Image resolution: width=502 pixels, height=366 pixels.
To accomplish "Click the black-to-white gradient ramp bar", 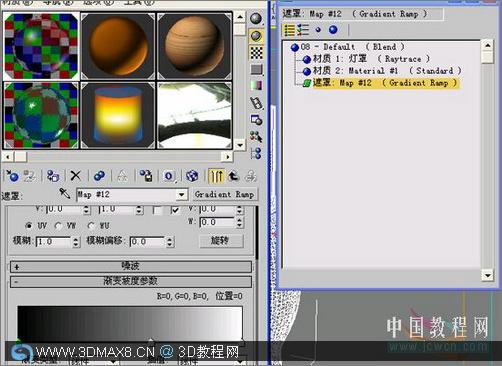I will 130,323.
